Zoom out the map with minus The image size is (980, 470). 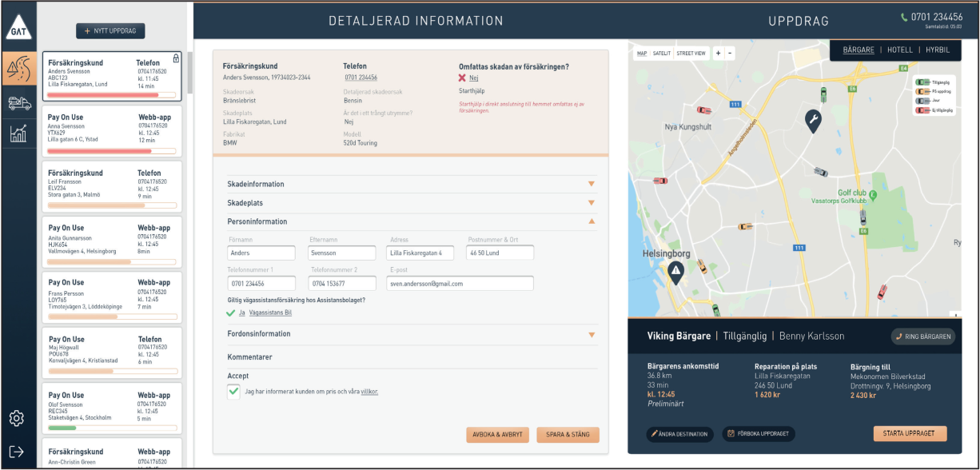tap(730, 54)
